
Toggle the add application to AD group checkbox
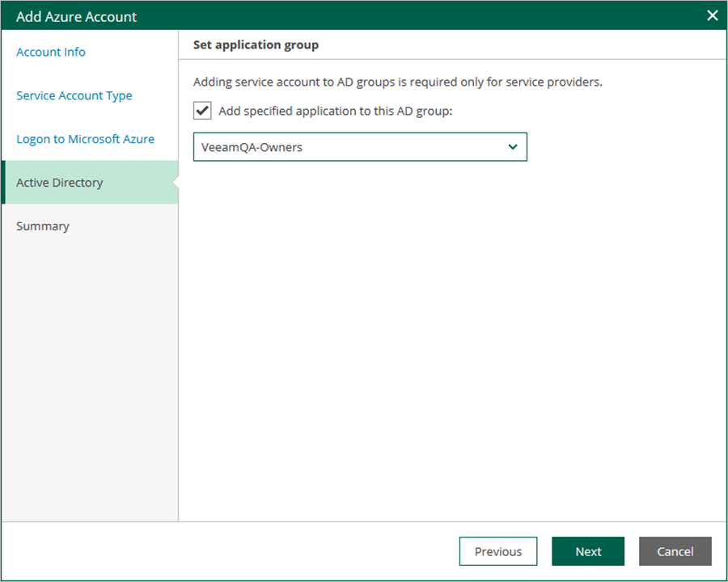coord(202,110)
